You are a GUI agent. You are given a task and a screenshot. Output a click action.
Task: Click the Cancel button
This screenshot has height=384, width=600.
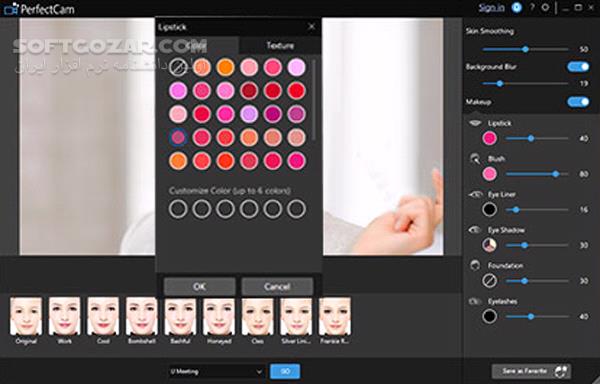(x=277, y=286)
